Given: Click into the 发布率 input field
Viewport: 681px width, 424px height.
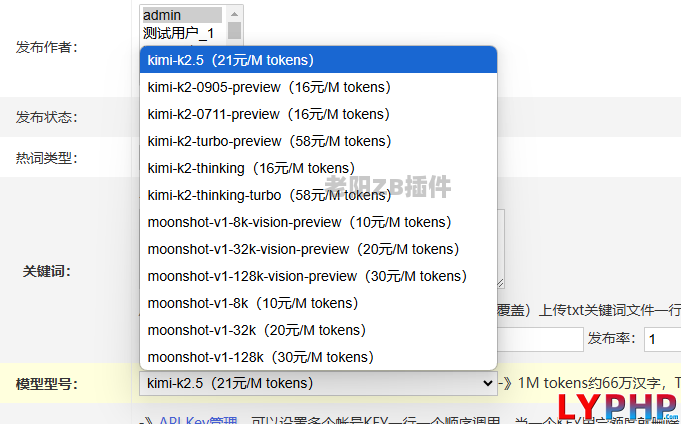Looking at the screenshot, I should [662, 339].
